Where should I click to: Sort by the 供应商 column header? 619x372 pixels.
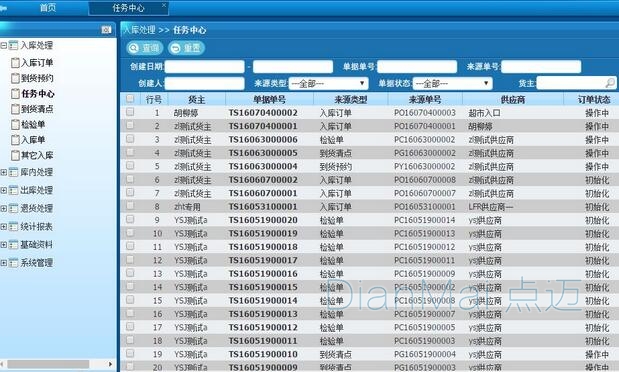click(x=512, y=99)
